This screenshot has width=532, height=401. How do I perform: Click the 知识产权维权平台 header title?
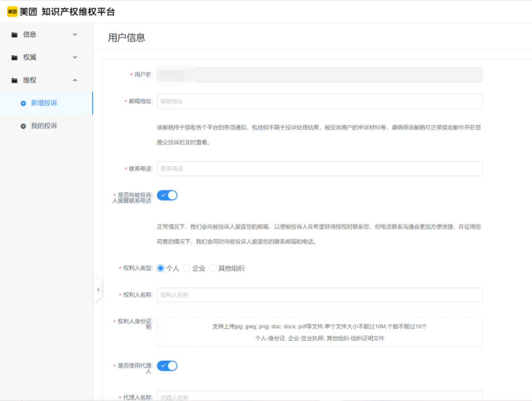click(x=78, y=12)
